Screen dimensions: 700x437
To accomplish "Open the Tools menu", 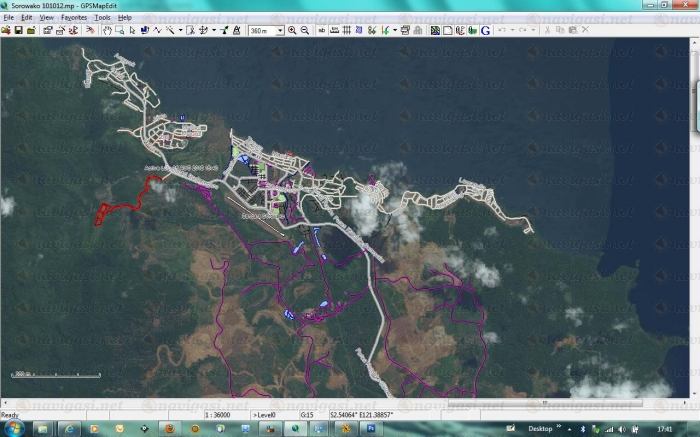I will click(x=102, y=18).
